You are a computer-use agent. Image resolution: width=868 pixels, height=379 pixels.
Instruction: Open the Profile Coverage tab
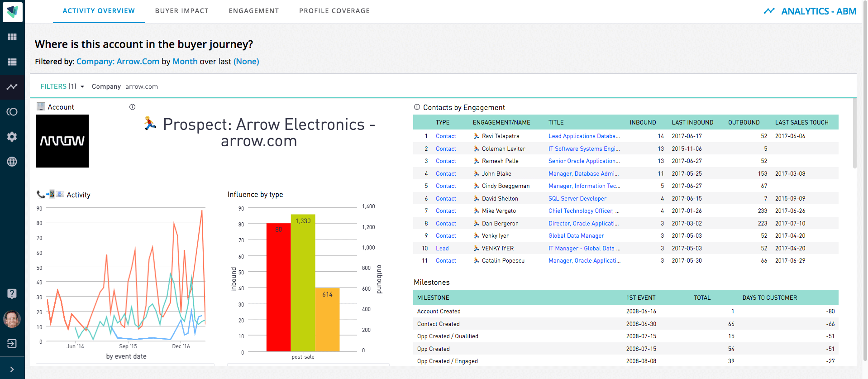click(334, 11)
